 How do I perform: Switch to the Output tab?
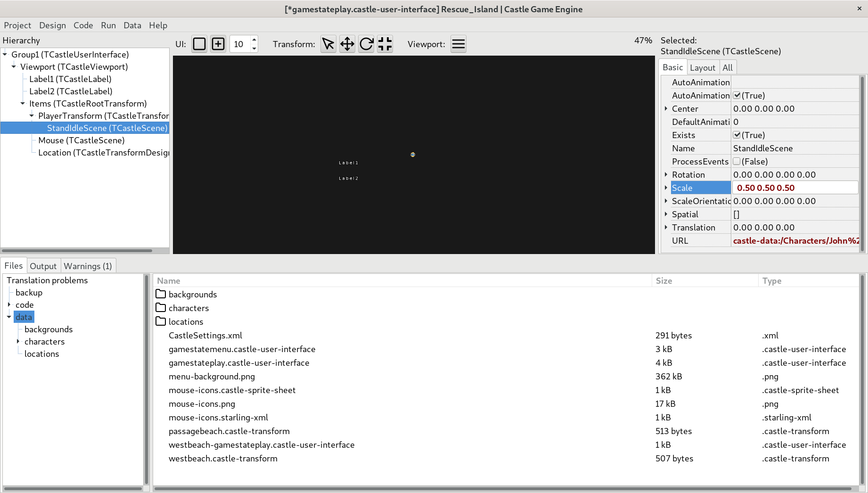[x=43, y=266]
